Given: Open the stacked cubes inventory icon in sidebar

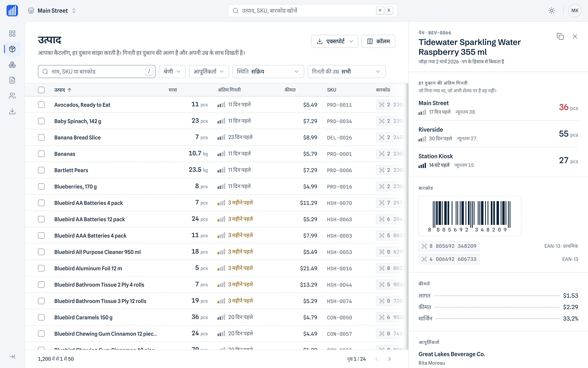Looking at the screenshot, I should 12,65.
